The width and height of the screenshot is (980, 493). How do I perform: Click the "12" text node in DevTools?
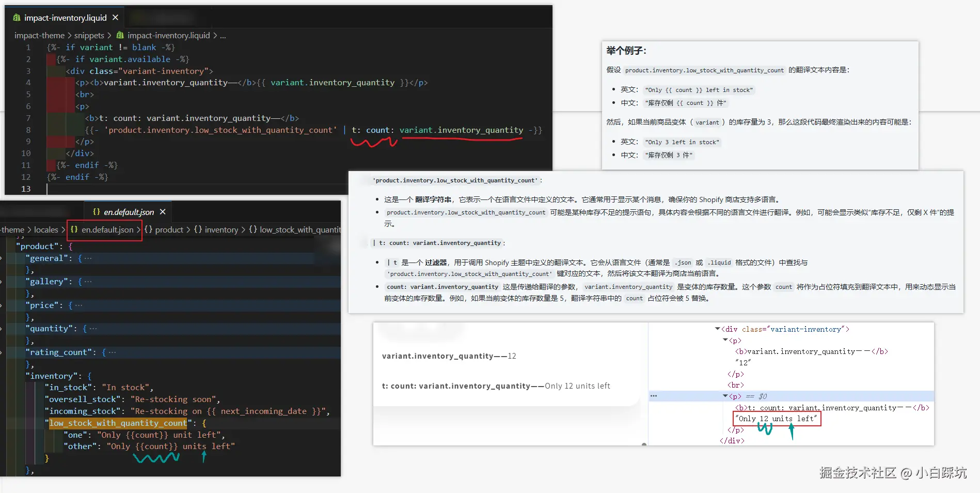click(x=743, y=363)
